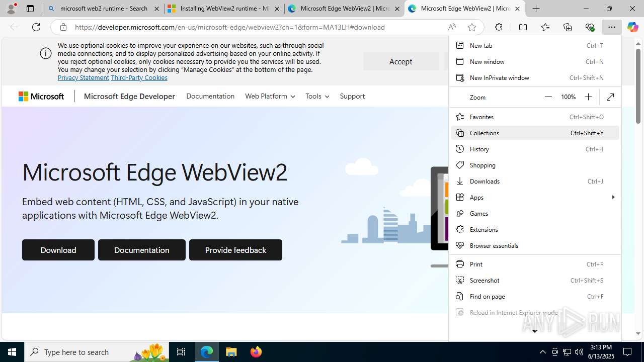Expand the Web Platform dropdown
This screenshot has height=362, width=644.
tap(270, 96)
